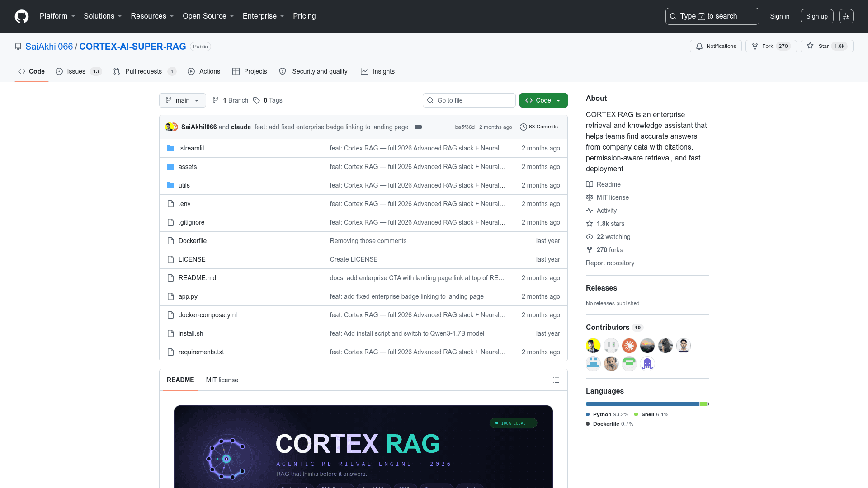868x488 pixels.
Task: Select the MIT license README tab
Action: 222,380
